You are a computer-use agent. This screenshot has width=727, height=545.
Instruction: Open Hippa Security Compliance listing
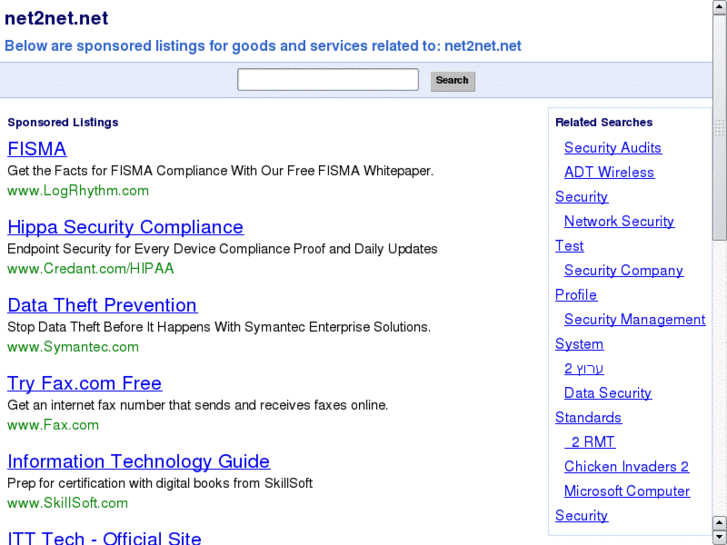coord(126,227)
